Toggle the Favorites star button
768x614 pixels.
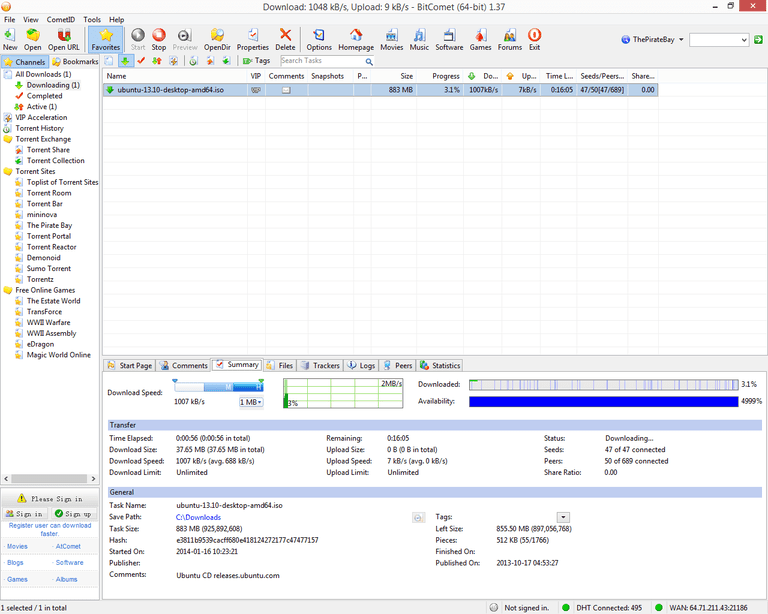pos(106,39)
